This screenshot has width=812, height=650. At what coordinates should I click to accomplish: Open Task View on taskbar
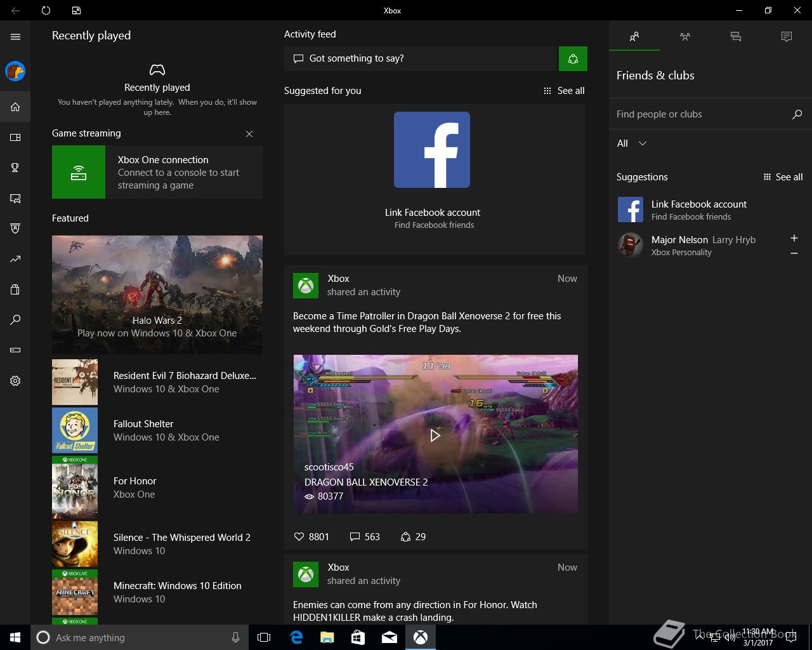[x=264, y=637]
